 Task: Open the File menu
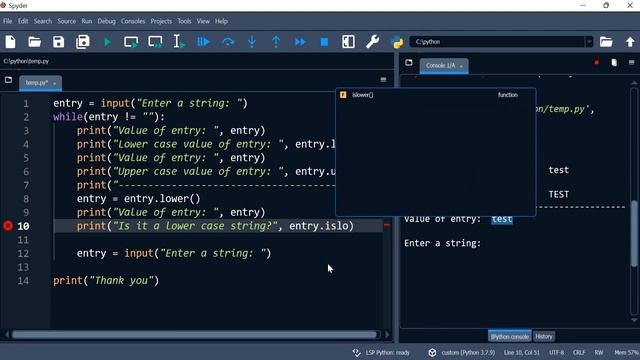coord(7,21)
